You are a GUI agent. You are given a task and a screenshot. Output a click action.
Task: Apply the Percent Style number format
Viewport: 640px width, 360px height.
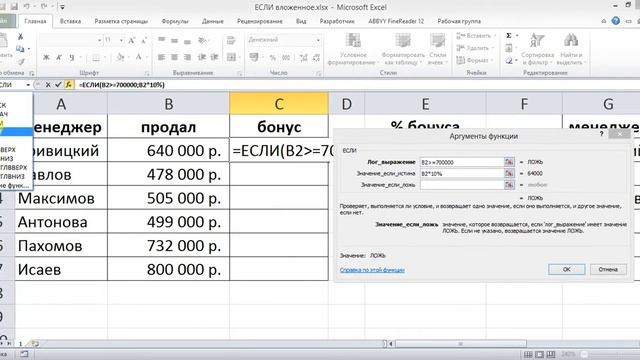pos(273,58)
